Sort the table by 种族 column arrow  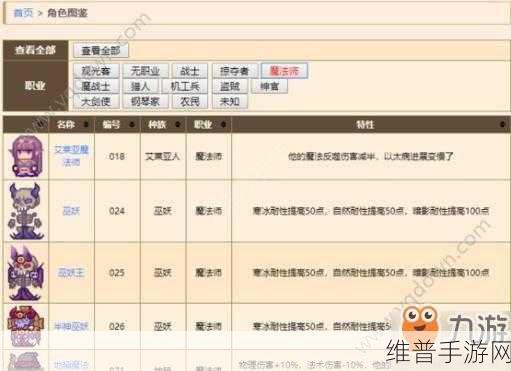177,125
